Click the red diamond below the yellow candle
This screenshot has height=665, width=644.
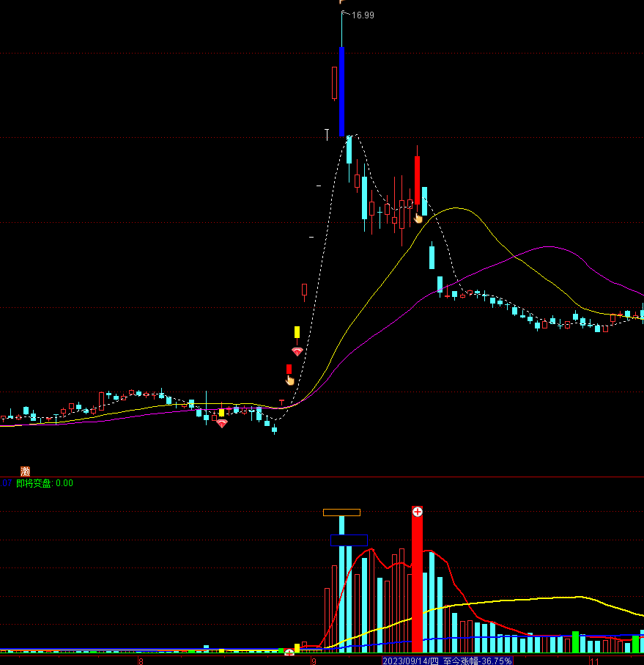[297, 352]
